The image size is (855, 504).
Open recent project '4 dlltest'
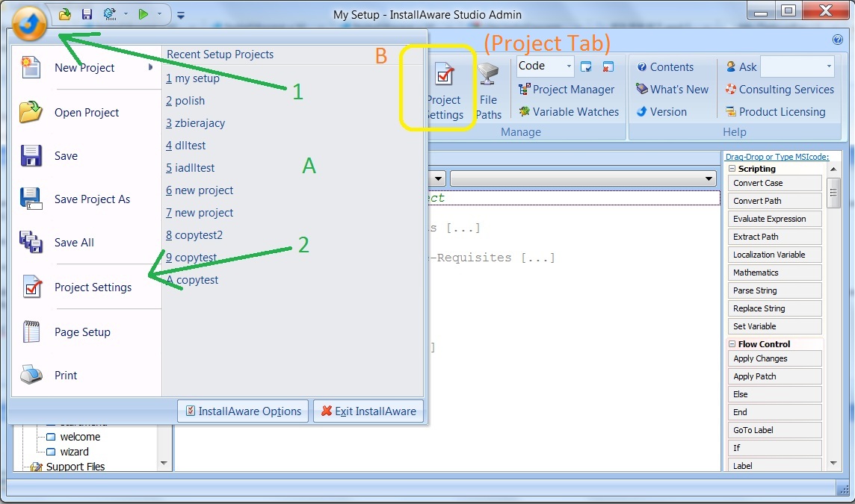click(x=186, y=146)
